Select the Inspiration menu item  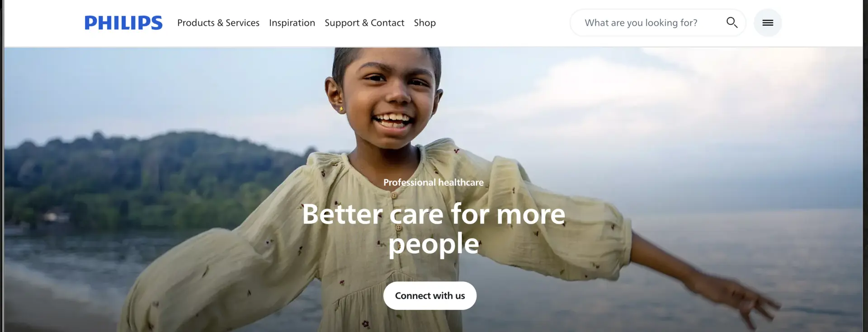[x=292, y=23]
